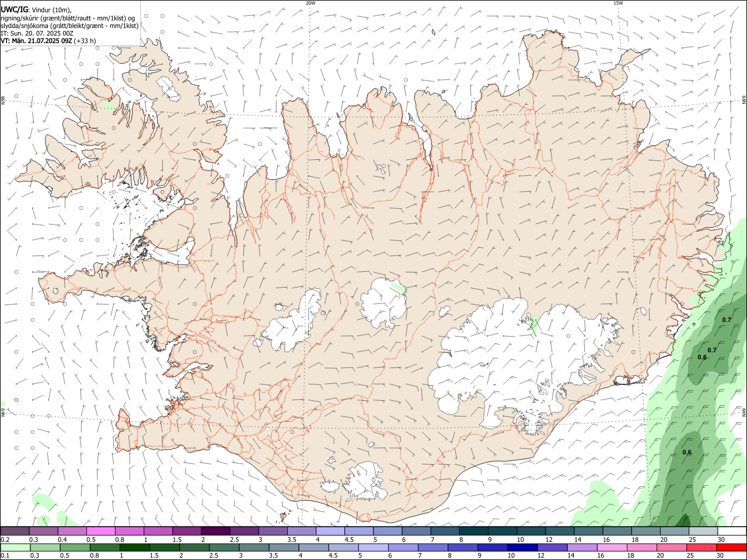This screenshot has height=560, width=747.
Task: Select the dark navy blue 10 swatch
Action: 522,548
